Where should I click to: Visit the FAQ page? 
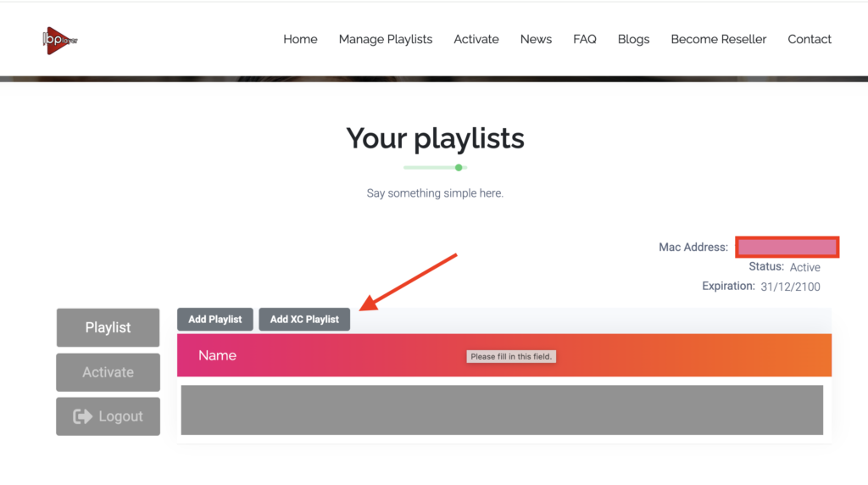(584, 39)
